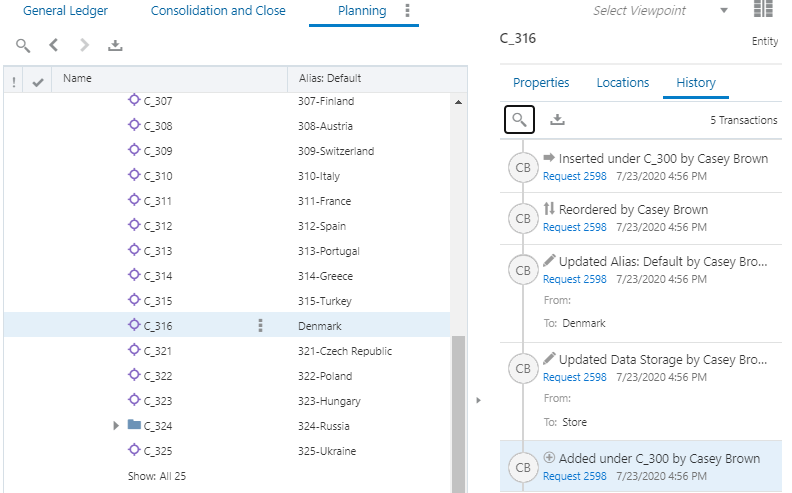Search the History transactions
Viewport: 792px width, 493px height.
(x=519, y=120)
